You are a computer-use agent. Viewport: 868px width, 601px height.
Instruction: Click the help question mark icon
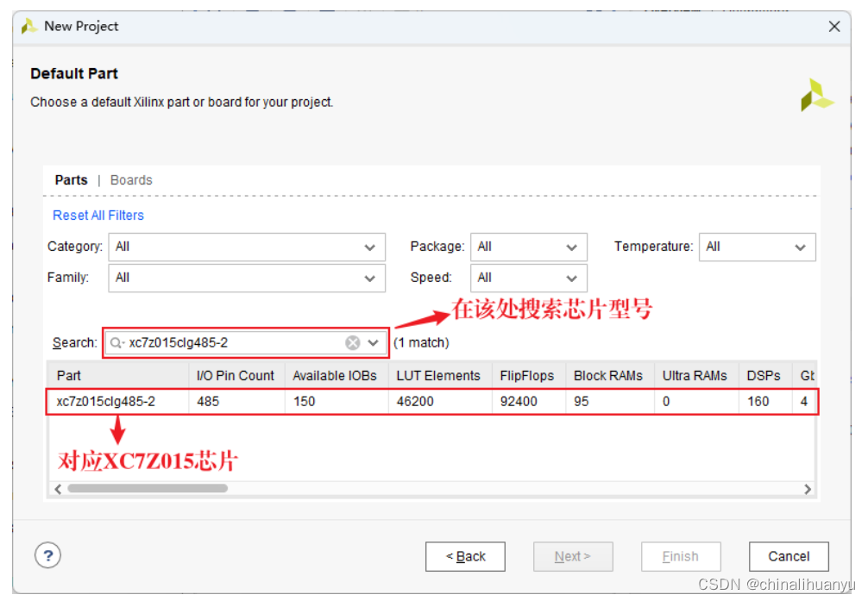47,555
